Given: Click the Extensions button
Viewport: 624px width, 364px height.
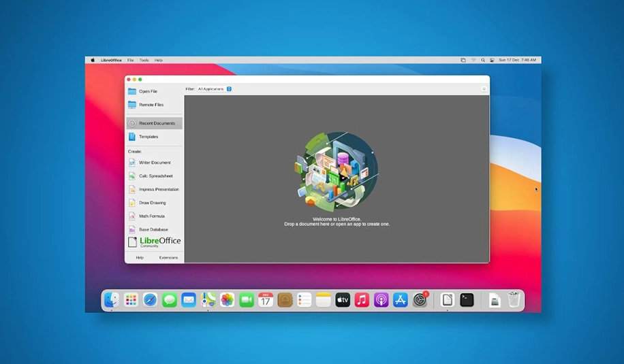Looking at the screenshot, I should [168, 257].
